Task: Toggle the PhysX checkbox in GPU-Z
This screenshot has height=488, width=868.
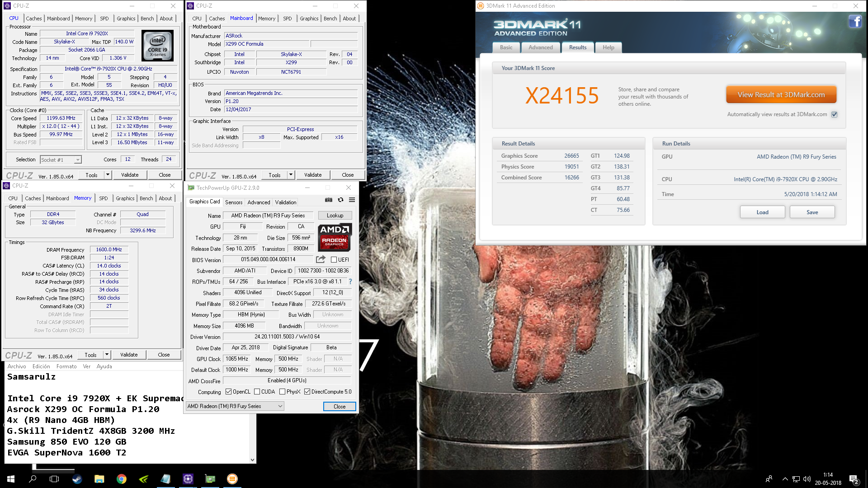Action: pos(282,392)
